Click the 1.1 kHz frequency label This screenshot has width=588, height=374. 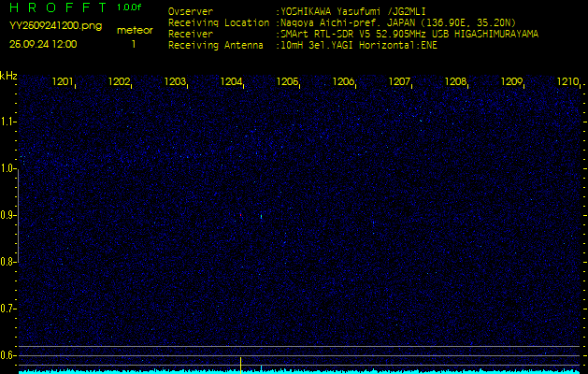(8, 122)
